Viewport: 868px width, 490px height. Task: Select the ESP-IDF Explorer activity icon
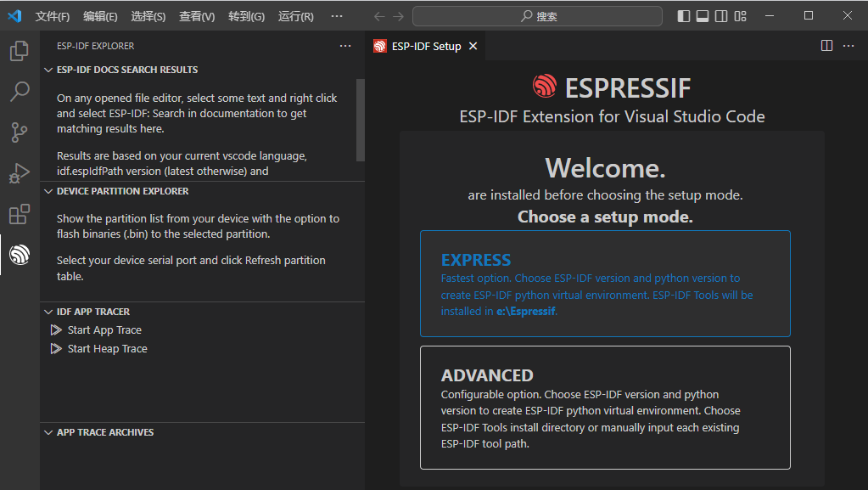click(20, 255)
